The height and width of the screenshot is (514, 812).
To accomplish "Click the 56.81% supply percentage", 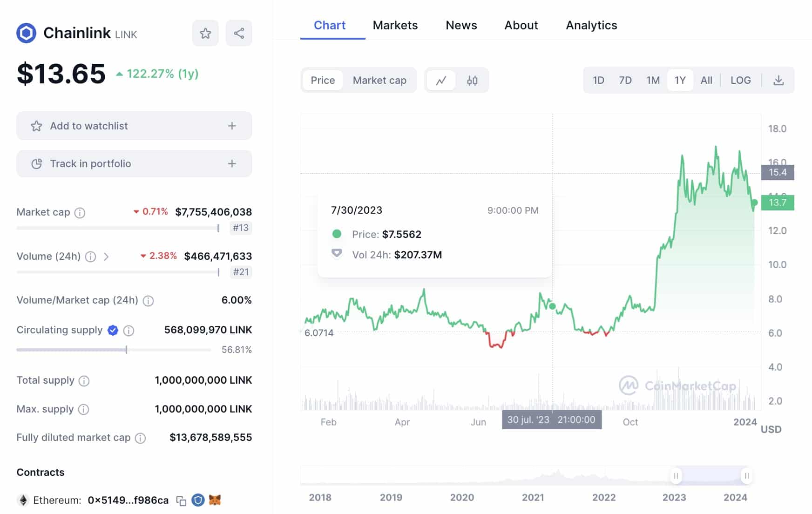I will 237,350.
